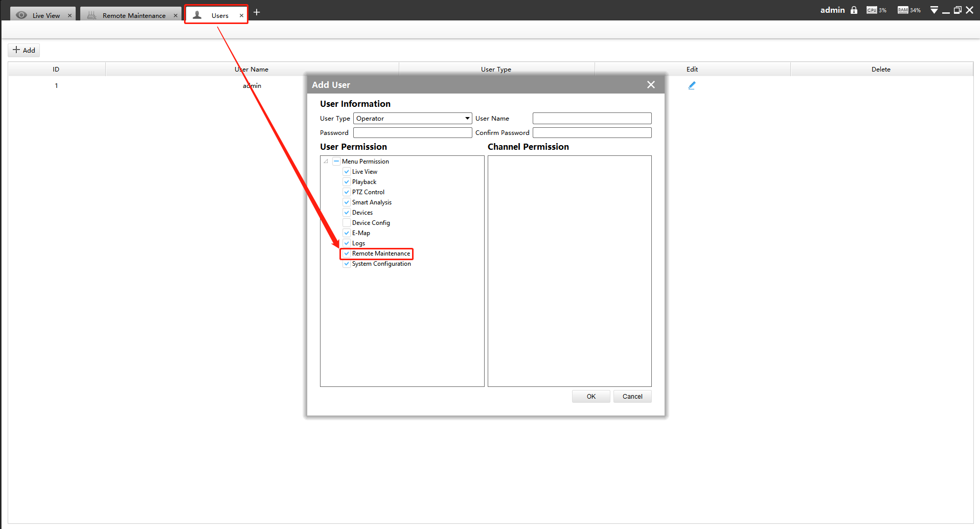Open a new tab with the plus icon

pyautogui.click(x=257, y=12)
